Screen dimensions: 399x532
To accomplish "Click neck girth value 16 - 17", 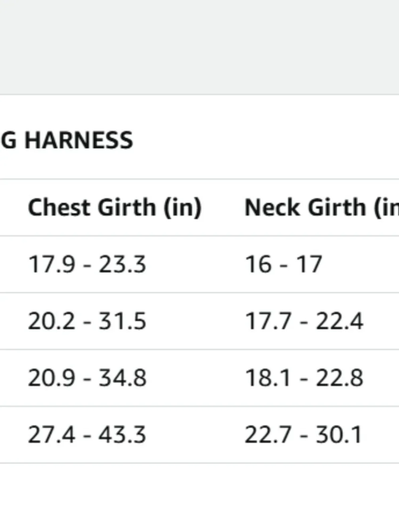I will click(x=283, y=264).
